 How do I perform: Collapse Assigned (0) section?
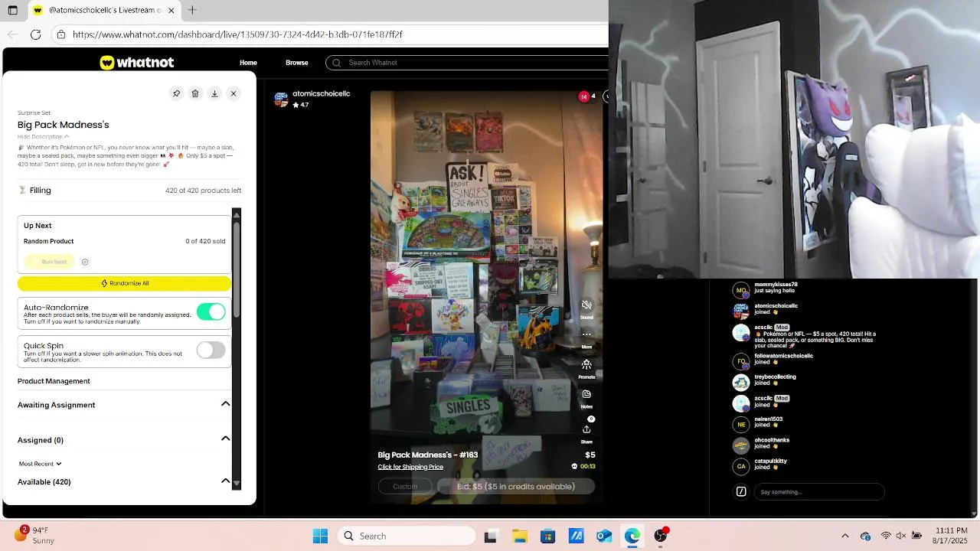pos(226,439)
